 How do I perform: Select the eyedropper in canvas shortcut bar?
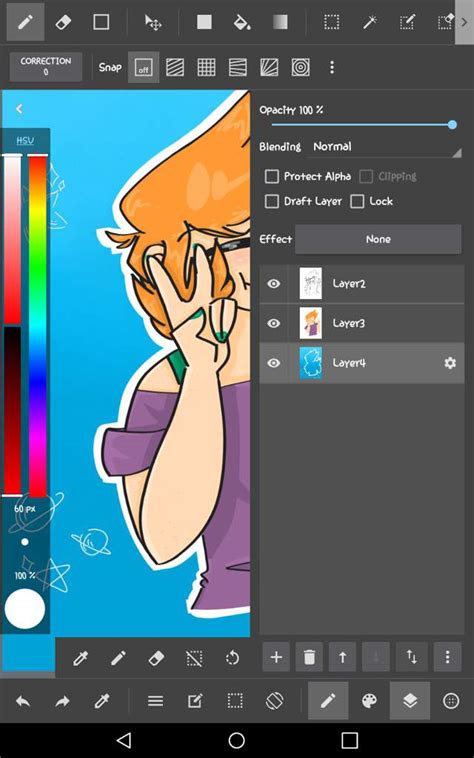80,658
